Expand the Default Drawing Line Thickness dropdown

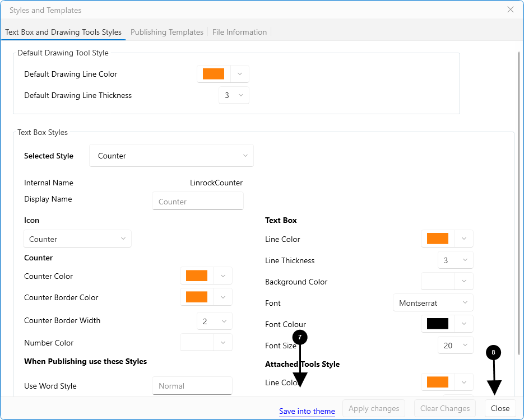234,95
